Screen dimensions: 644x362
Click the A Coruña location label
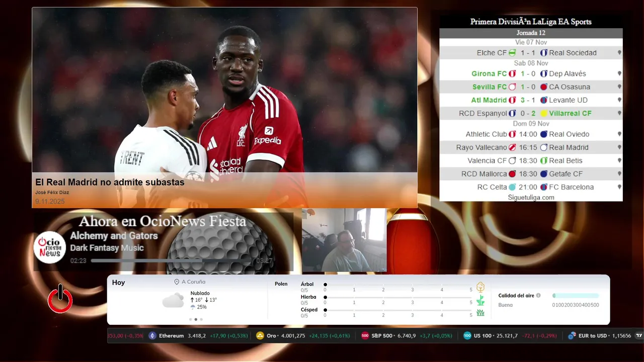coord(193,282)
